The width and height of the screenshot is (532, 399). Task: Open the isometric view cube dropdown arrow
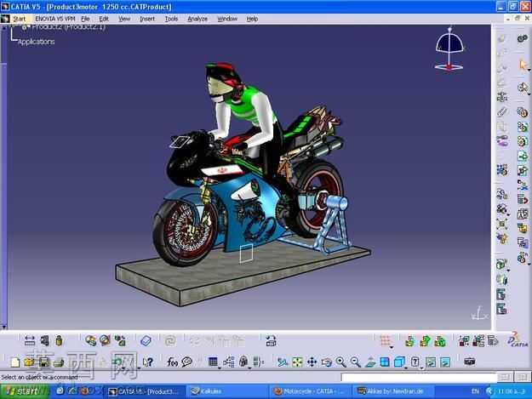click(407, 368)
